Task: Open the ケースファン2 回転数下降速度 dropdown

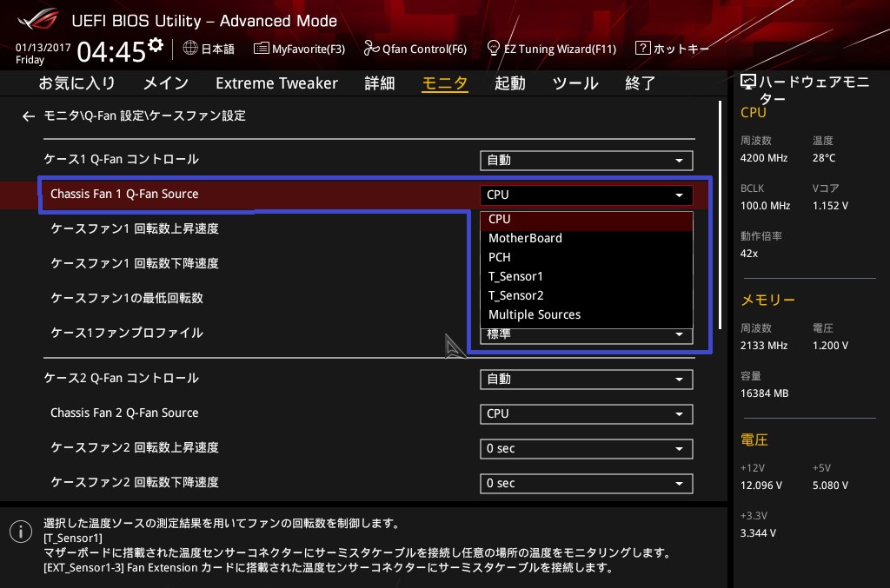Action: point(587,484)
